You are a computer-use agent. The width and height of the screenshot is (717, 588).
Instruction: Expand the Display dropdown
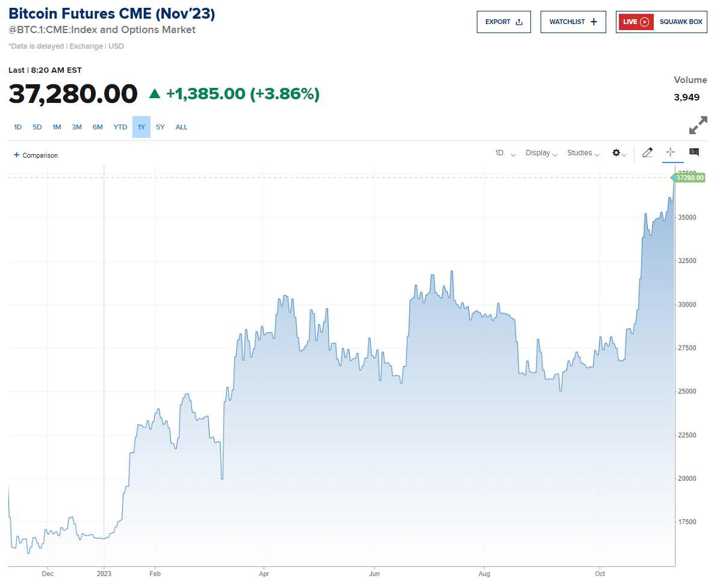(541, 153)
